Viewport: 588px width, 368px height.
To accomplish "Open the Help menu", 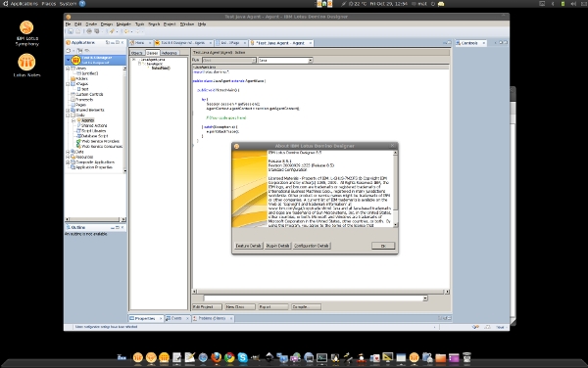I will coord(202,23).
